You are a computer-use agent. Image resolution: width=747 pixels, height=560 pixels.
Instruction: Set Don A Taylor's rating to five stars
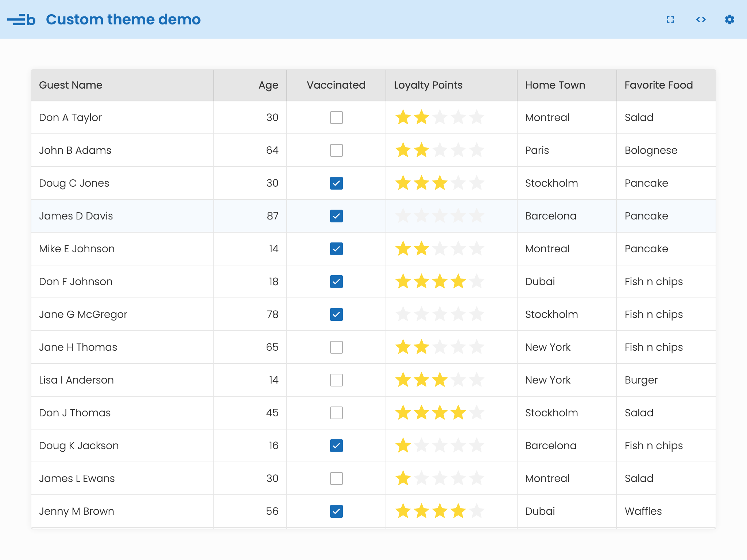point(476,118)
